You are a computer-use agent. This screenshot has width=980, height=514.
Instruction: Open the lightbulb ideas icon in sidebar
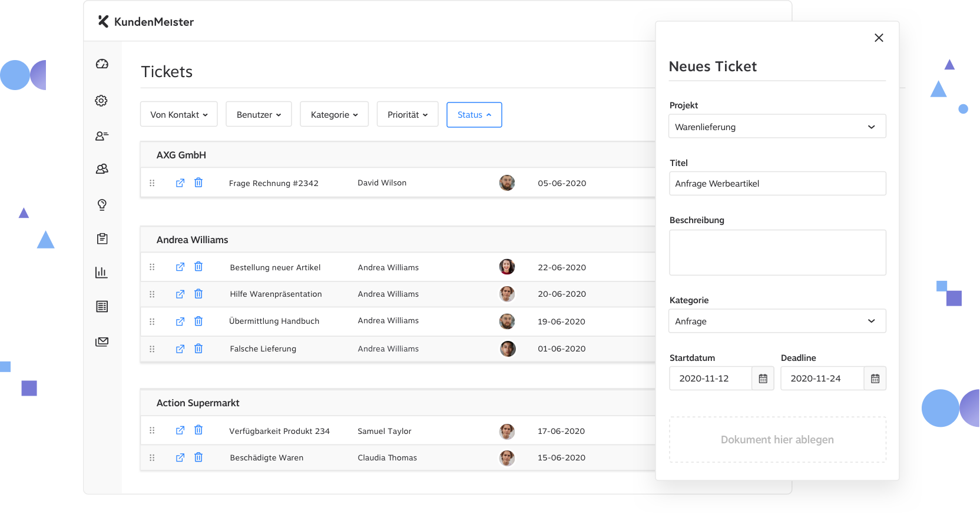click(x=102, y=205)
